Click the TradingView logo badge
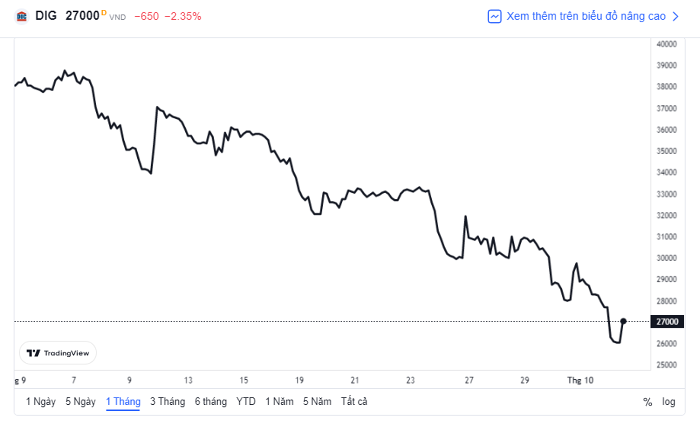Image resolution: width=700 pixels, height=424 pixels. [x=58, y=353]
